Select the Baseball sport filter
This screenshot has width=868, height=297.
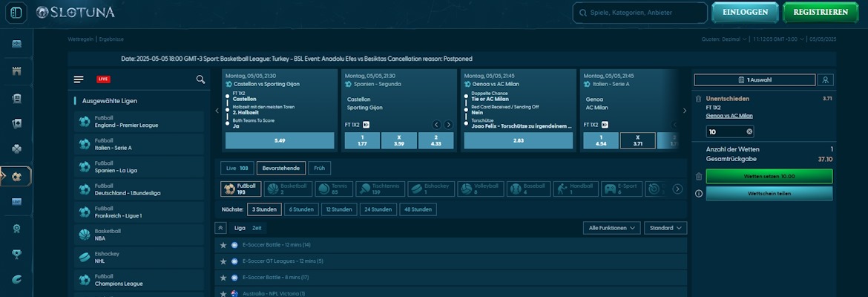pyautogui.click(x=529, y=189)
